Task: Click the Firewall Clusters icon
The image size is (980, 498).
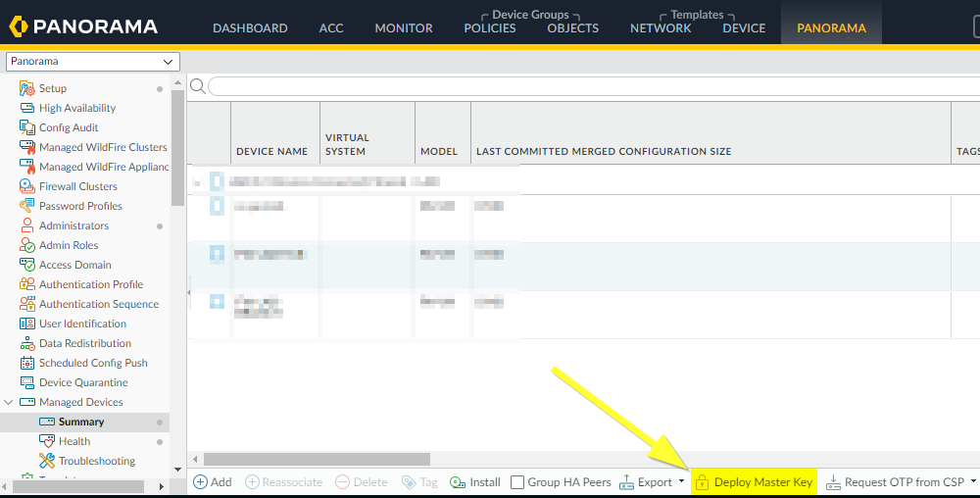Action: pyautogui.click(x=26, y=186)
